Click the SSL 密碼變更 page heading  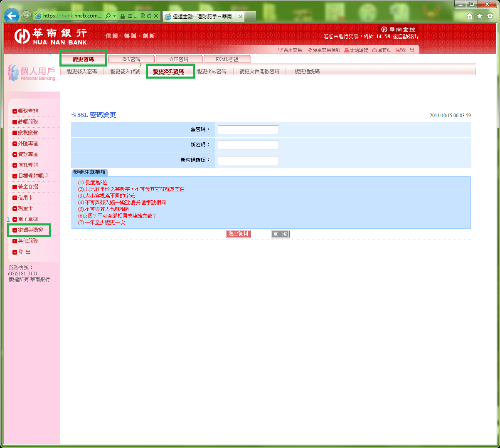pyautogui.click(x=96, y=115)
